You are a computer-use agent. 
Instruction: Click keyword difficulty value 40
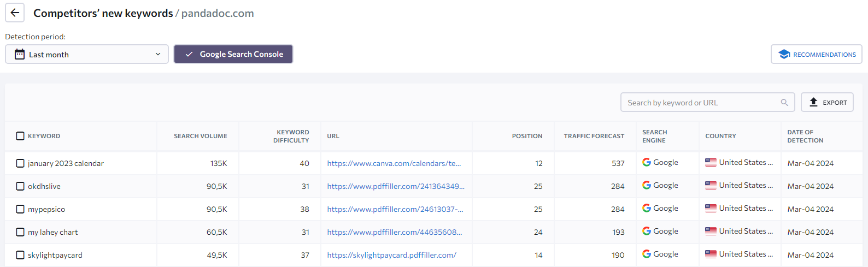click(x=304, y=163)
